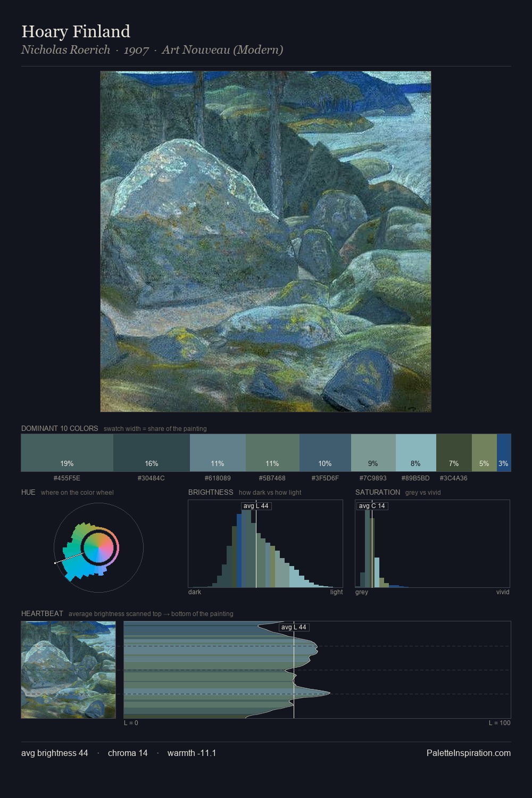This screenshot has height=798, width=532.
Task: Click the 'dark' axis label under Brightness
Action: 195,592
